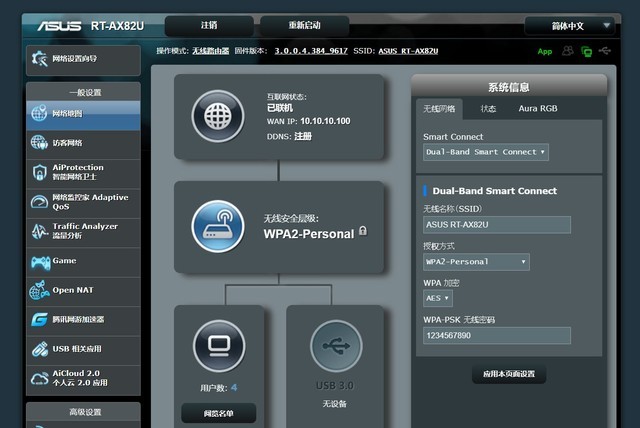The image size is (640, 428).
Task: Click the wireless router security icon
Action: [218, 226]
